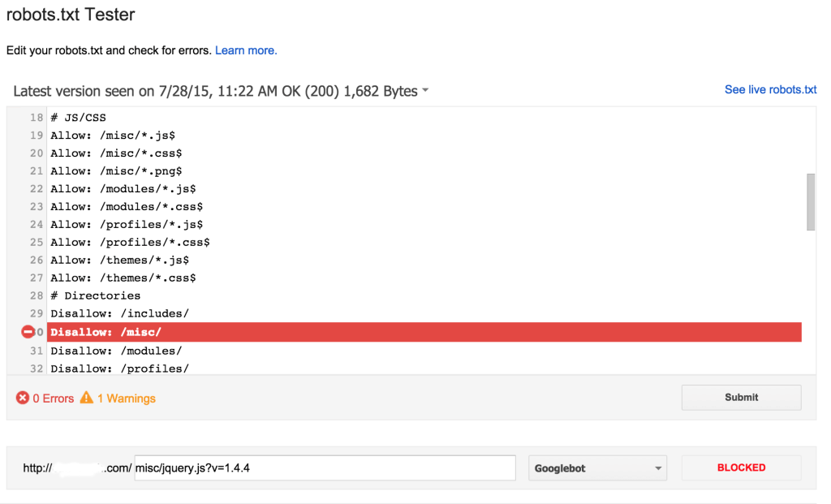
Task: Click the # Directories comment line
Action: [x=94, y=295]
